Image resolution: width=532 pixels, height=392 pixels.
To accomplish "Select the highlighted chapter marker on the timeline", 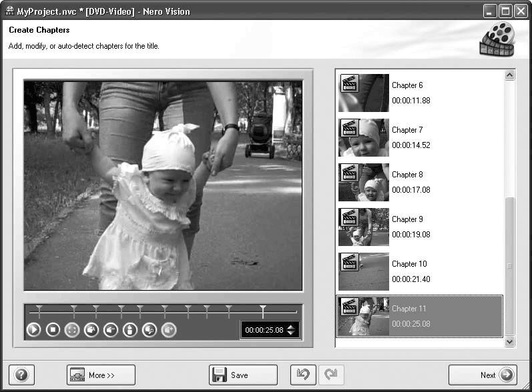I will click(263, 311).
